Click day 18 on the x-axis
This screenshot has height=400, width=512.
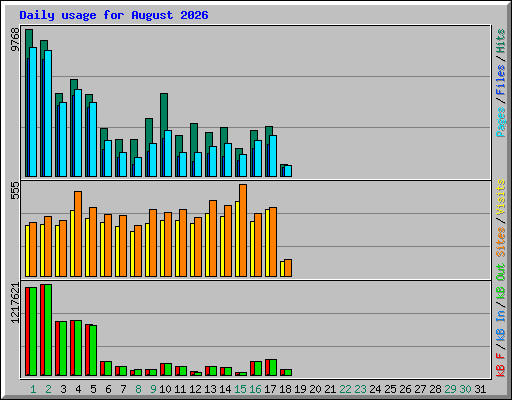285,389
